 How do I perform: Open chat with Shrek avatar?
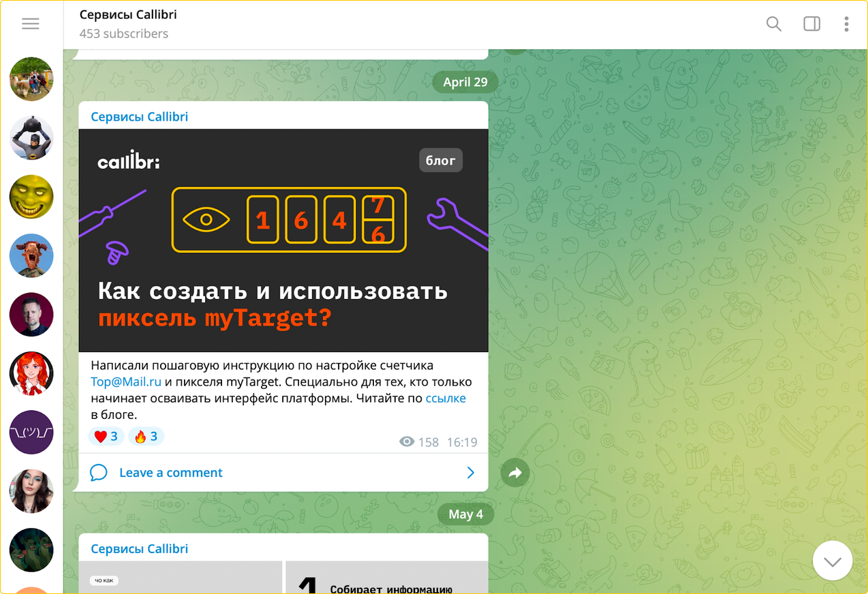coord(31,197)
